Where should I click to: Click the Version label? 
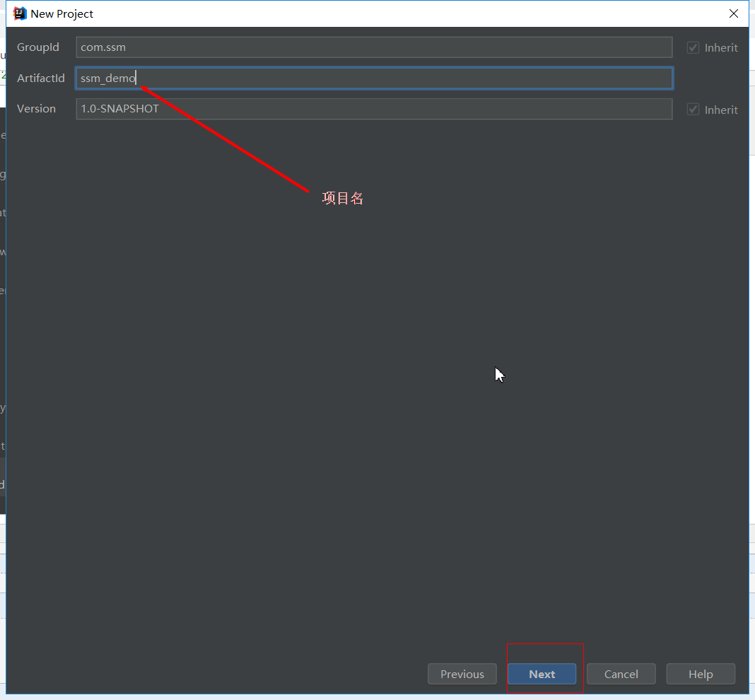point(36,109)
